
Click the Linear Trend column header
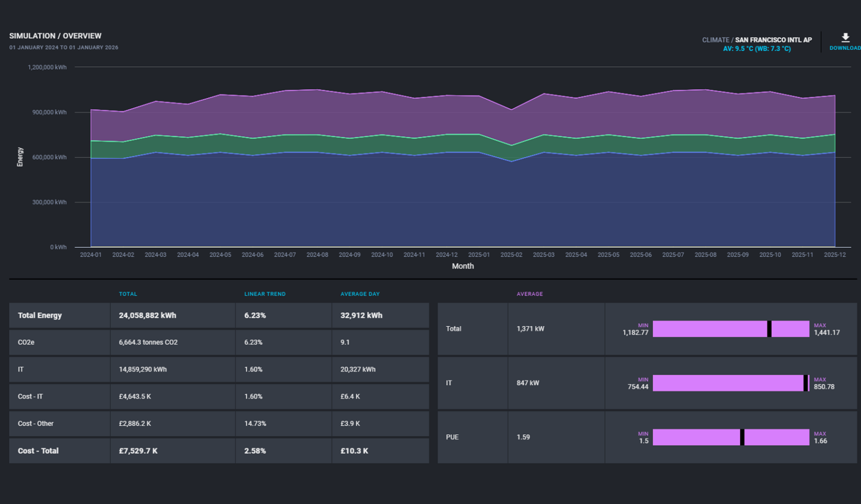(x=265, y=294)
